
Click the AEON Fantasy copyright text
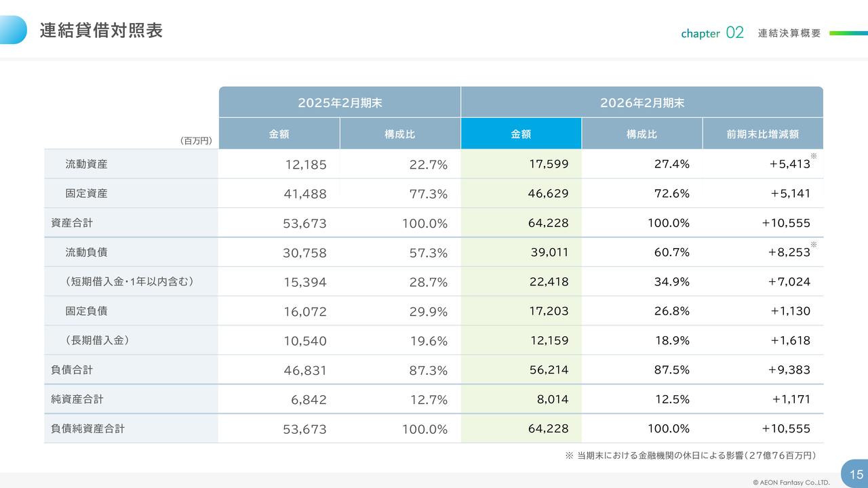[x=787, y=483]
